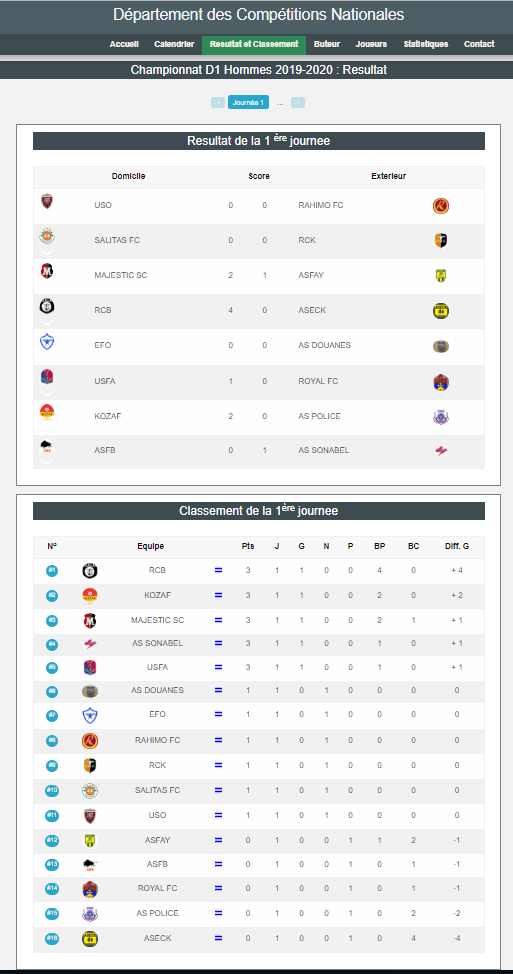This screenshot has height=974, width=513.
Task: Click the USO club logo in results
Action: click(x=47, y=201)
